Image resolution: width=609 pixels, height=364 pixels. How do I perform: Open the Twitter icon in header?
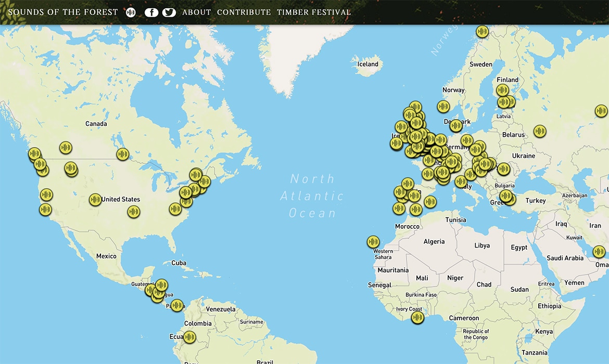coord(169,12)
